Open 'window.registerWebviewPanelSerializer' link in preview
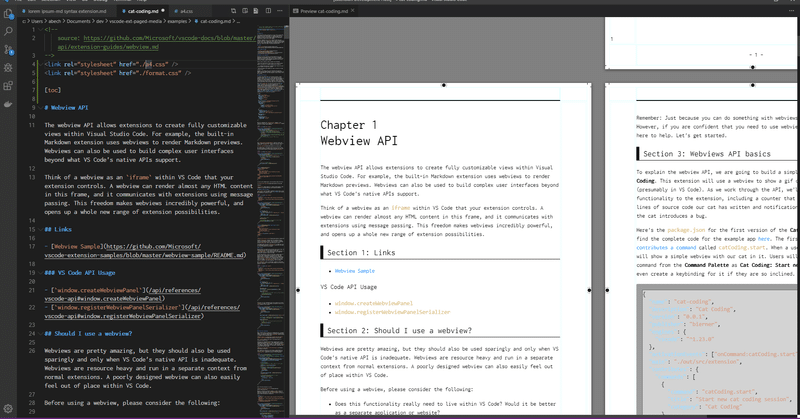This screenshot has width=800, height=419. point(392,312)
